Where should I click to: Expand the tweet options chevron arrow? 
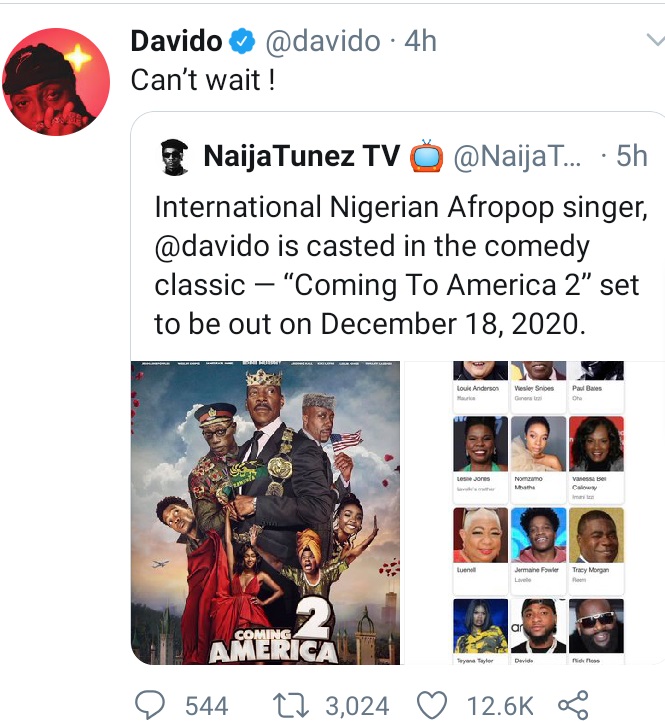click(654, 41)
